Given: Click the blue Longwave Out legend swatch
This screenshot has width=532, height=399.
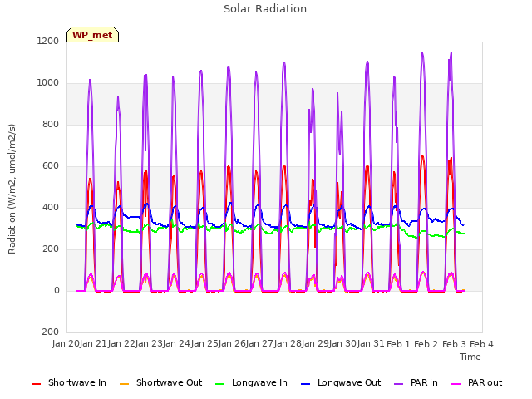Looking at the screenshot, I should [x=305, y=384].
